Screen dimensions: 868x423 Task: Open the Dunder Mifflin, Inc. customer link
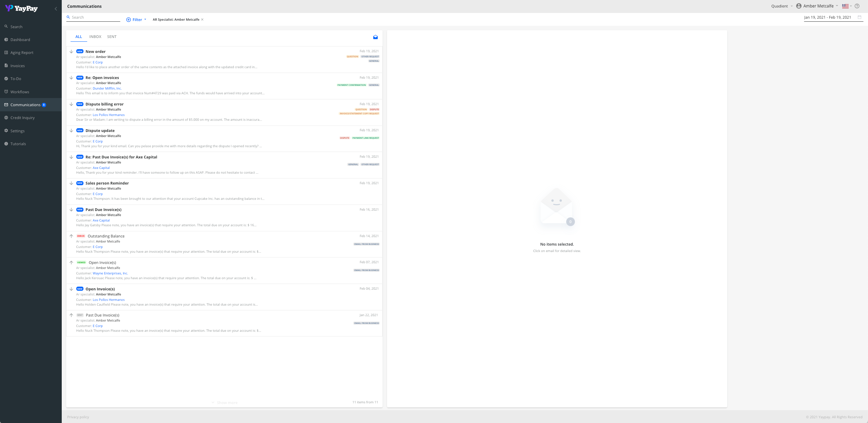(107, 89)
